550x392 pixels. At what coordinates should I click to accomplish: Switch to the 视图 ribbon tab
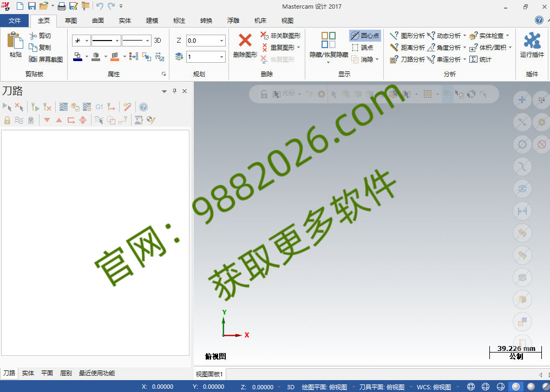[287, 21]
